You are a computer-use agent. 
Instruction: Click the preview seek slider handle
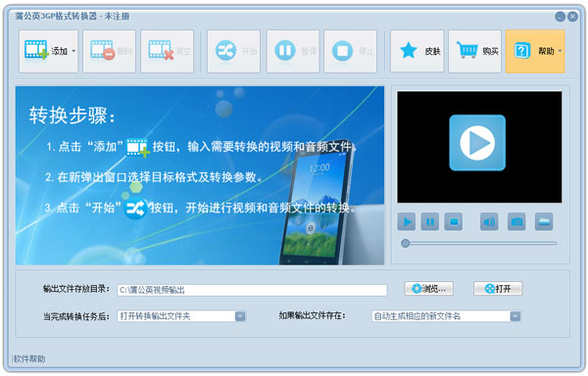[x=405, y=244]
